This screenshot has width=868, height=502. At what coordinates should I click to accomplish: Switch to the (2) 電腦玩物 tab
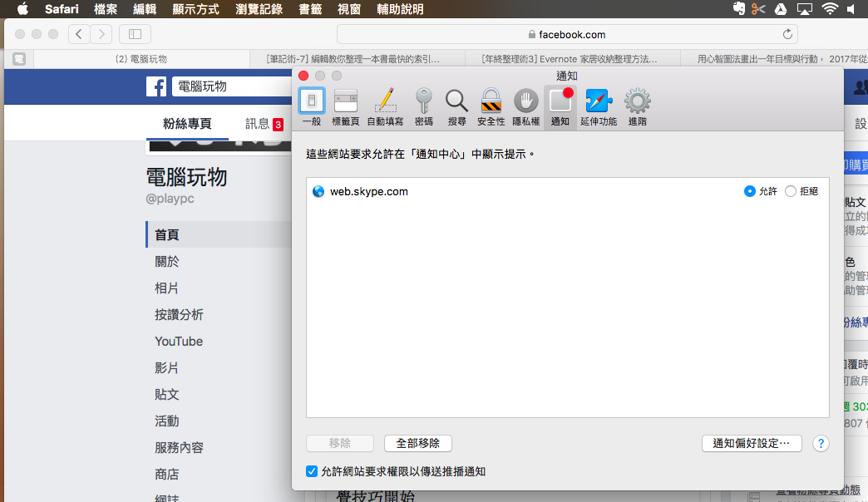[141, 59]
